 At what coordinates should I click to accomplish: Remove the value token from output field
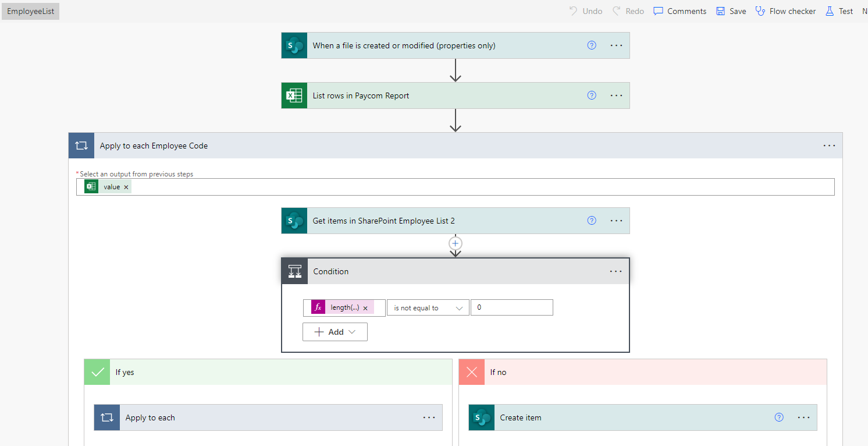(x=126, y=187)
